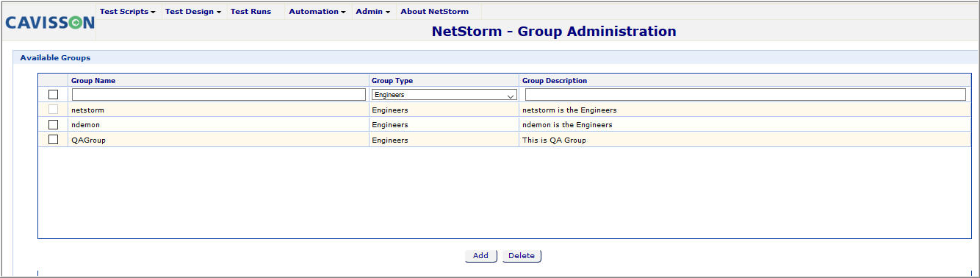Image resolution: width=980 pixels, height=278 pixels.
Task: Click the Group Description column header
Action: (x=555, y=81)
